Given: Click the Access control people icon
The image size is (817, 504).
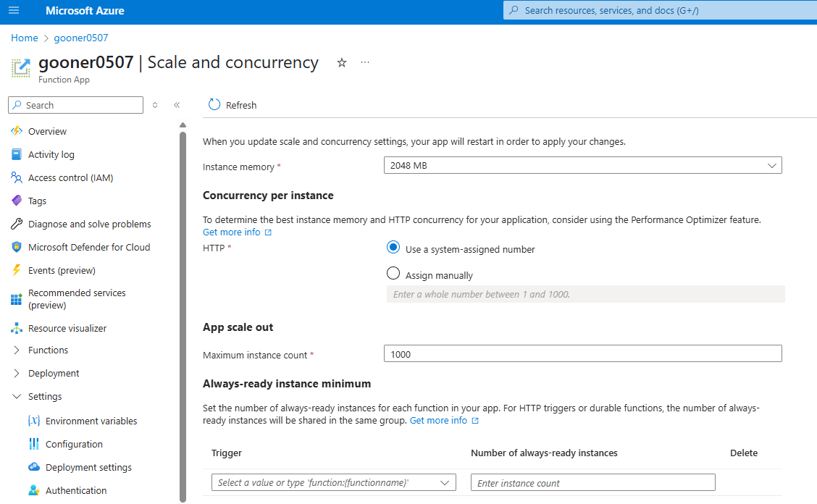Looking at the screenshot, I should [x=17, y=177].
